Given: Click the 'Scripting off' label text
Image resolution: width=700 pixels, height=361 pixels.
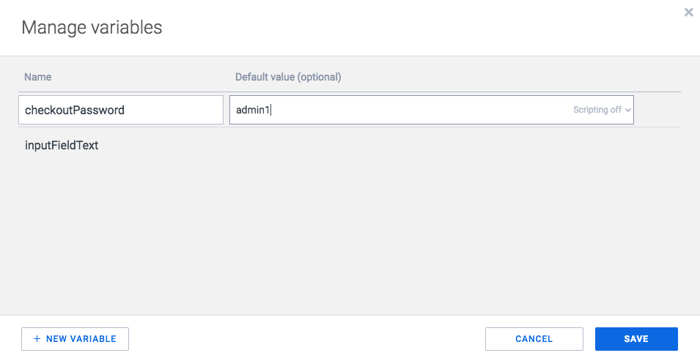Looking at the screenshot, I should [x=597, y=110].
